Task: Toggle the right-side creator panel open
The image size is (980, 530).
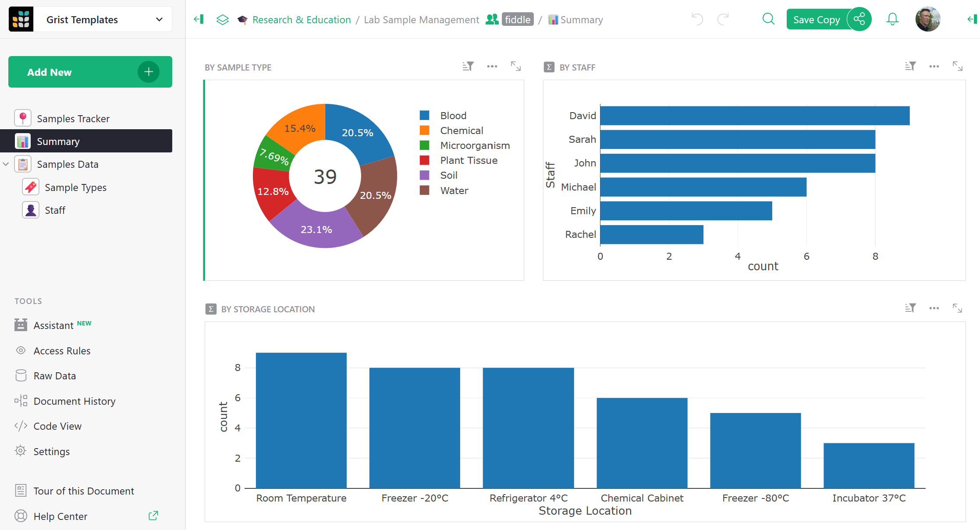Action: [972, 19]
